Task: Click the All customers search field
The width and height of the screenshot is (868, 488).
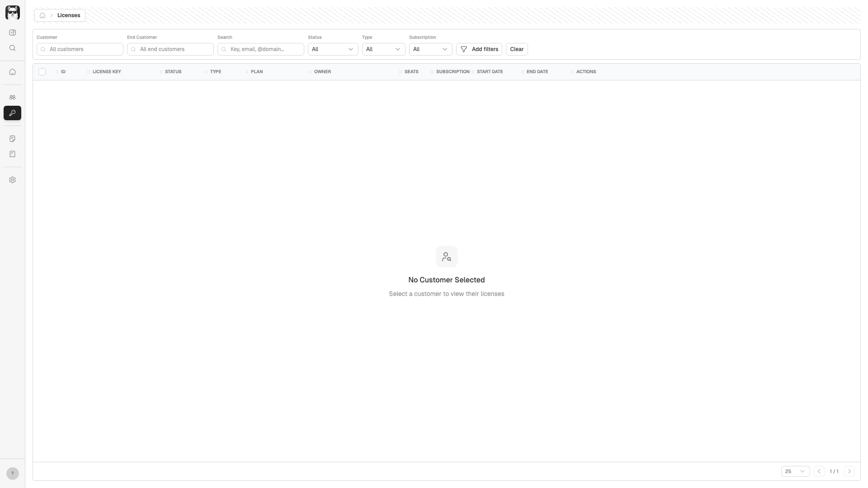Action: click(80, 49)
